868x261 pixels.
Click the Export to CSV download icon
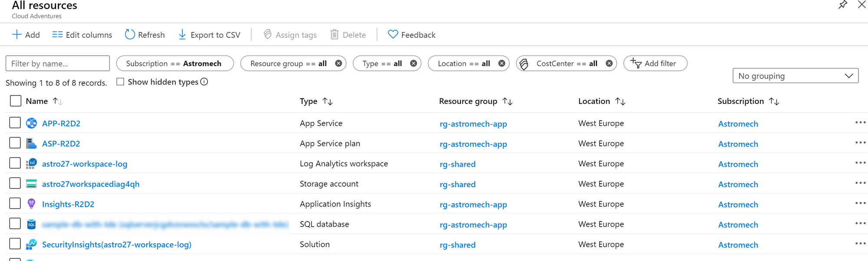pyautogui.click(x=182, y=35)
